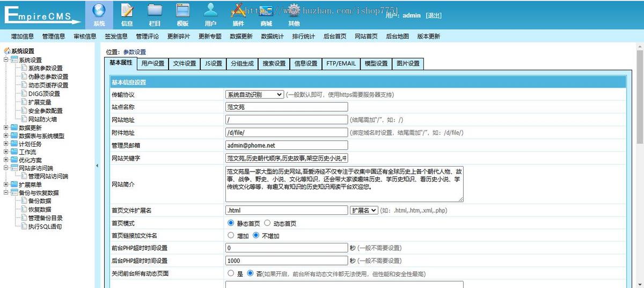Screen dimensions: 644x288
Task: Open 执行SQL语句 in the tree
Action: (45, 226)
